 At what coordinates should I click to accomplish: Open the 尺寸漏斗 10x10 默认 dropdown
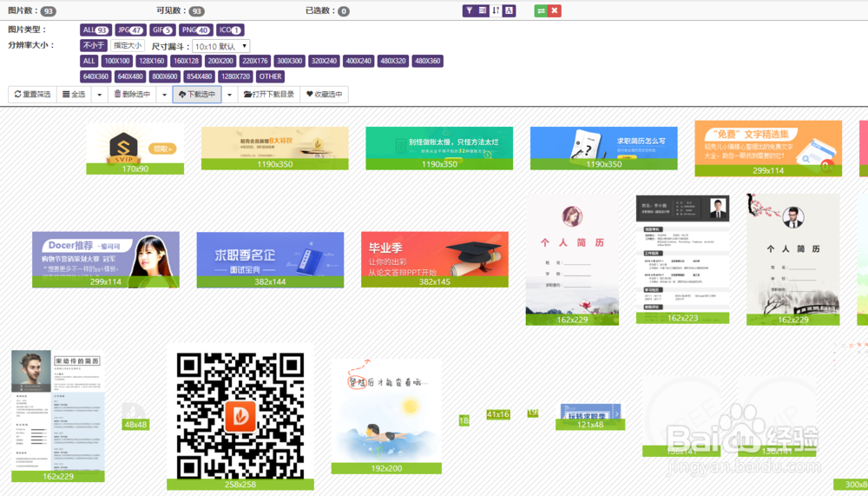(x=220, y=46)
